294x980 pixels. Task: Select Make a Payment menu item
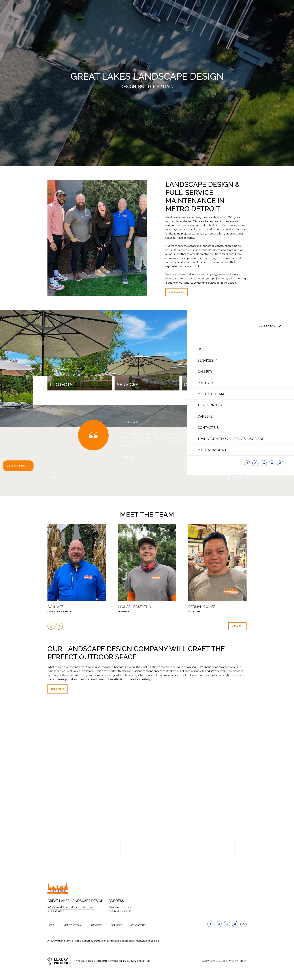[x=212, y=450]
